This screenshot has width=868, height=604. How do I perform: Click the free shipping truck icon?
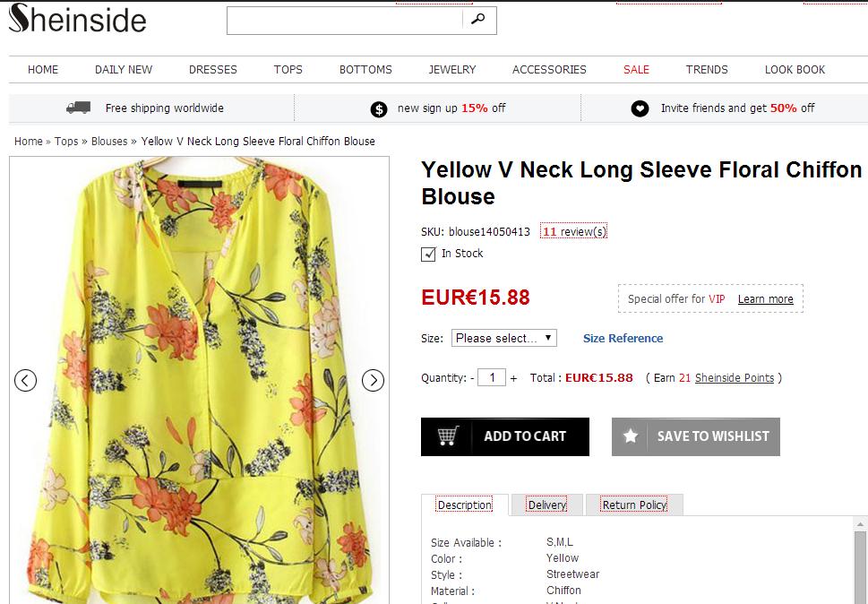[78, 108]
